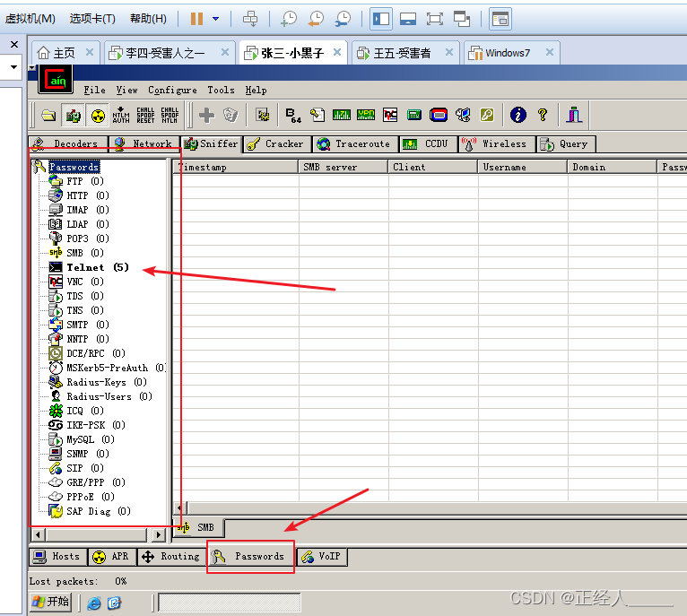Toggle the Start/Stop APR radiation button
This screenshot has height=616, width=687.
98,116
